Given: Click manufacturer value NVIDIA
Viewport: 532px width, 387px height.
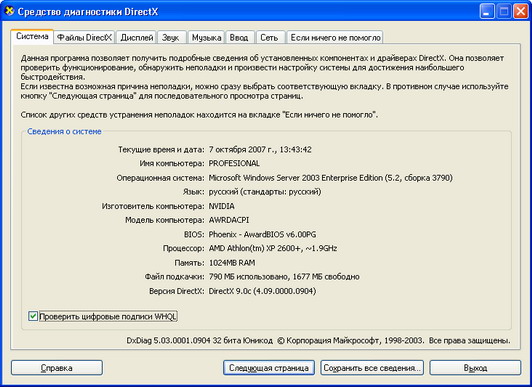Looking at the screenshot, I should (222, 206).
